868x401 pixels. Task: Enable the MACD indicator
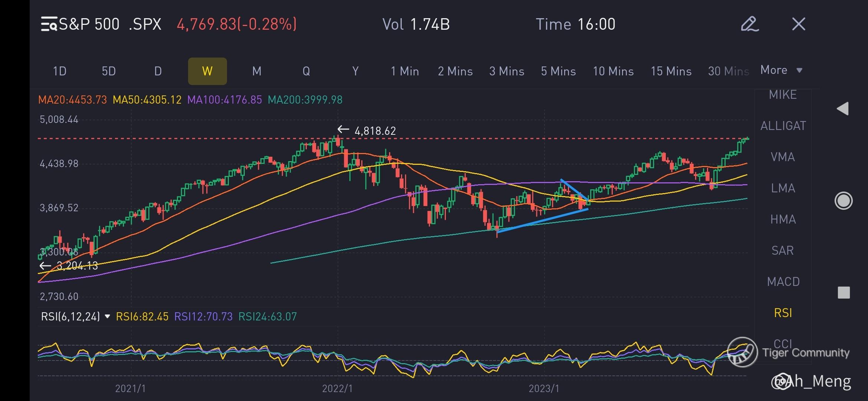tap(783, 282)
